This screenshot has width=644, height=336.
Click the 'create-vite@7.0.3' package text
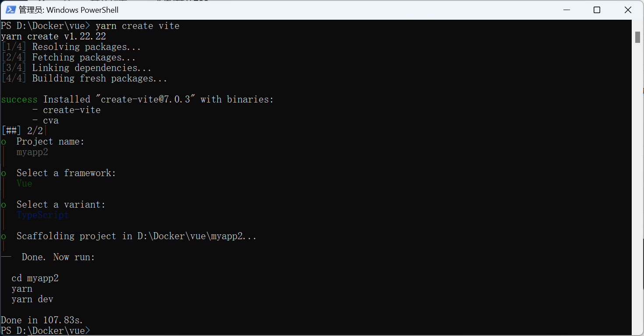(145, 99)
